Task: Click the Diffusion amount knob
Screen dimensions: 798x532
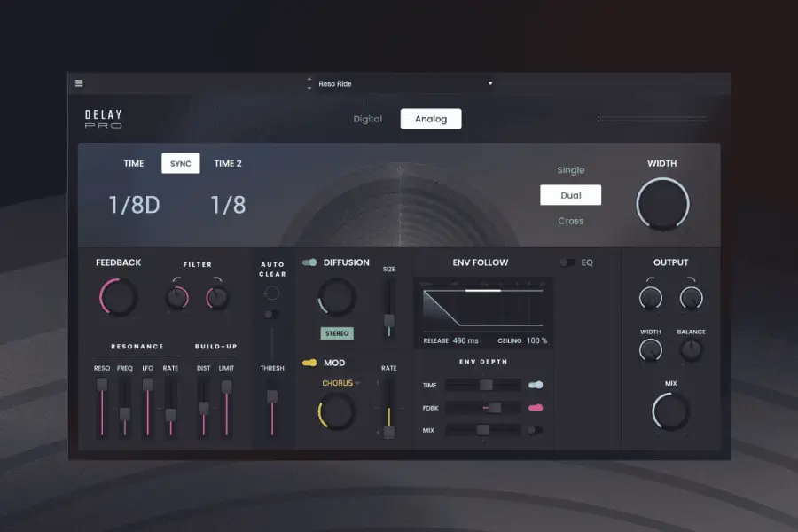Action: (x=337, y=297)
